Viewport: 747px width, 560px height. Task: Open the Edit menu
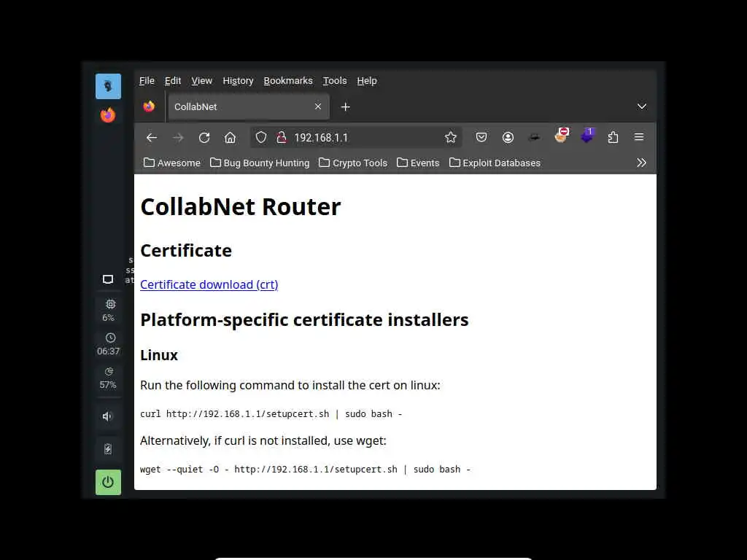(173, 81)
